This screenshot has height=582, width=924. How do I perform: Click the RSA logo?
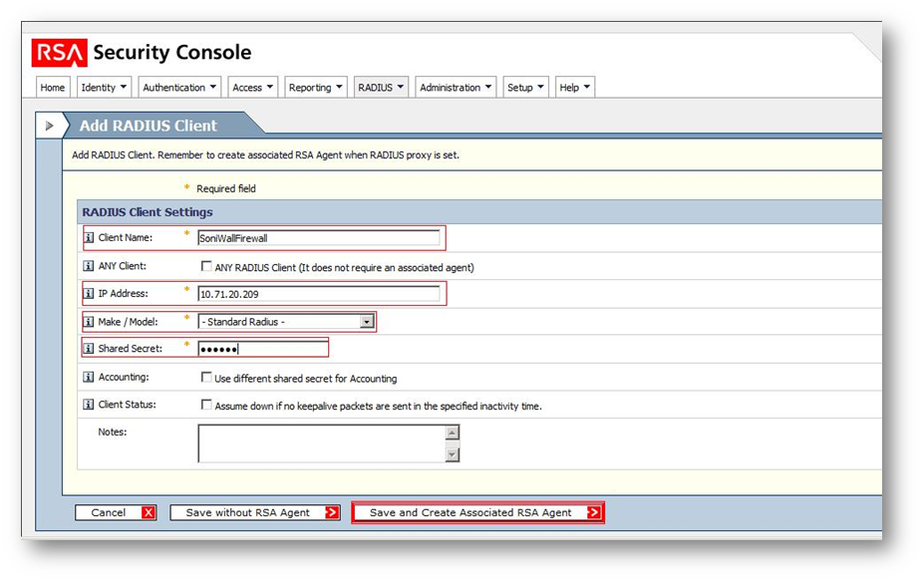59,53
